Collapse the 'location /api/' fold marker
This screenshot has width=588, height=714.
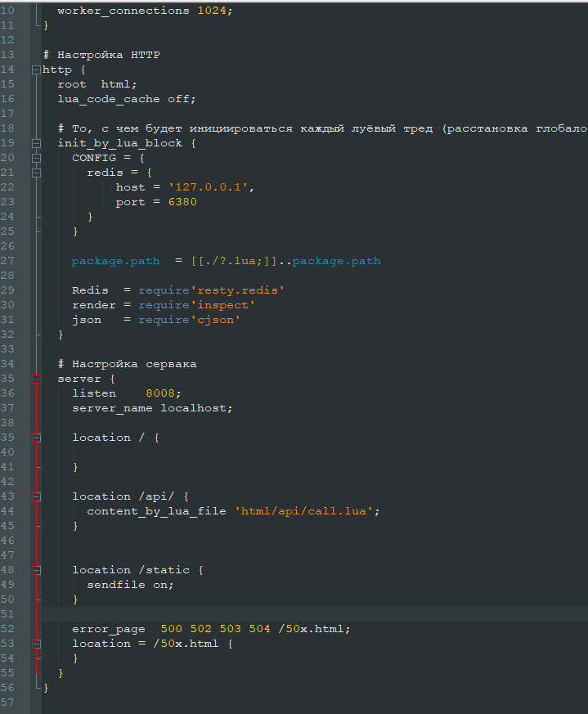(37, 496)
